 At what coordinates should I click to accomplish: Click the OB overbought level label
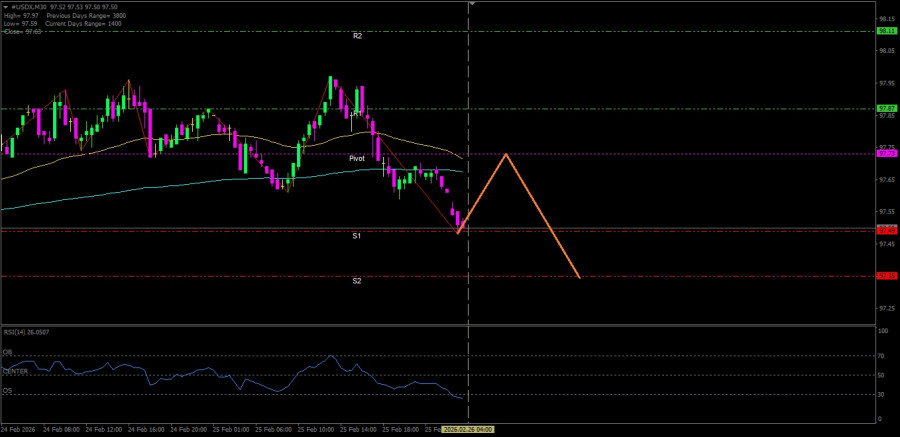point(7,352)
